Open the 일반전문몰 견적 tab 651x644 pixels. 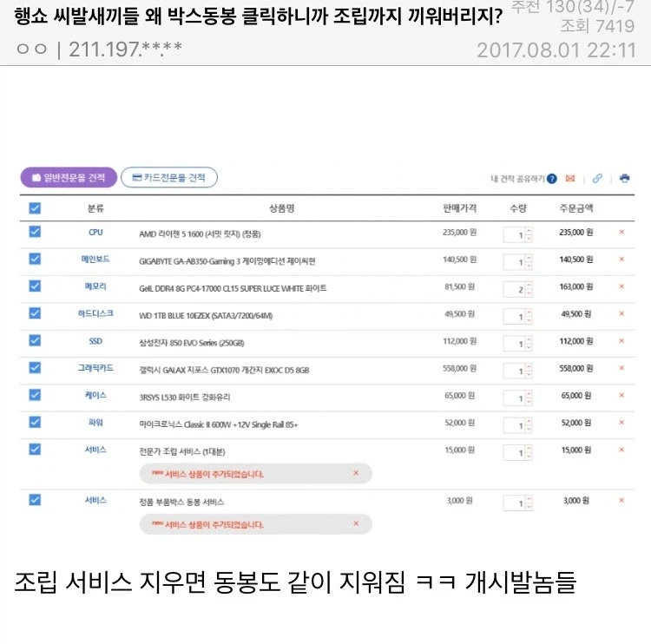tap(69, 178)
